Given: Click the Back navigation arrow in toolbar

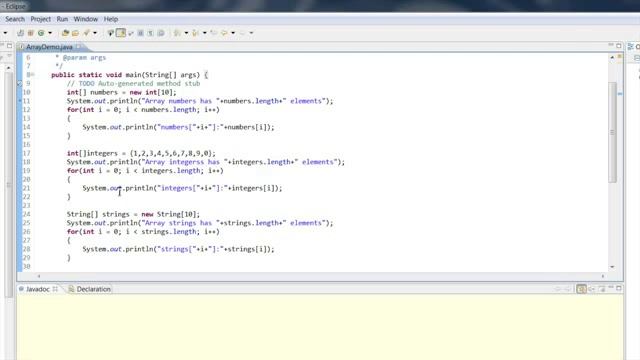Looking at the screenshot, I should (x=224, y=33).
